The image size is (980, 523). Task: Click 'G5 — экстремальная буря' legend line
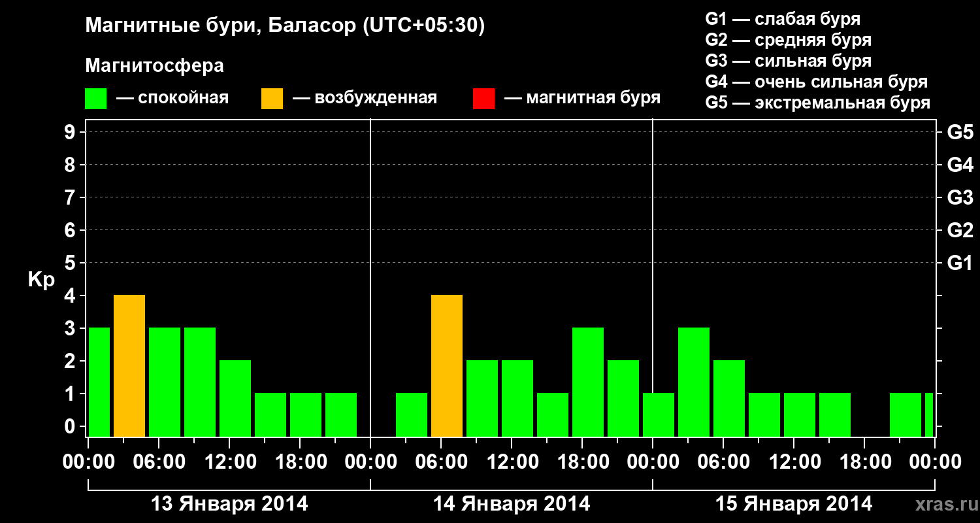tap(818, 103)
